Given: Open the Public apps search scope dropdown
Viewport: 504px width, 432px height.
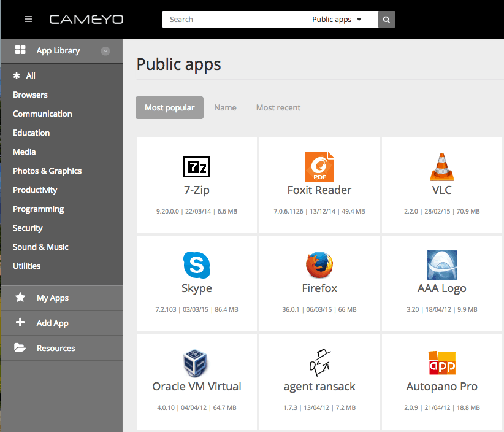Looking at the screenshot, I should tap(337, 20).
